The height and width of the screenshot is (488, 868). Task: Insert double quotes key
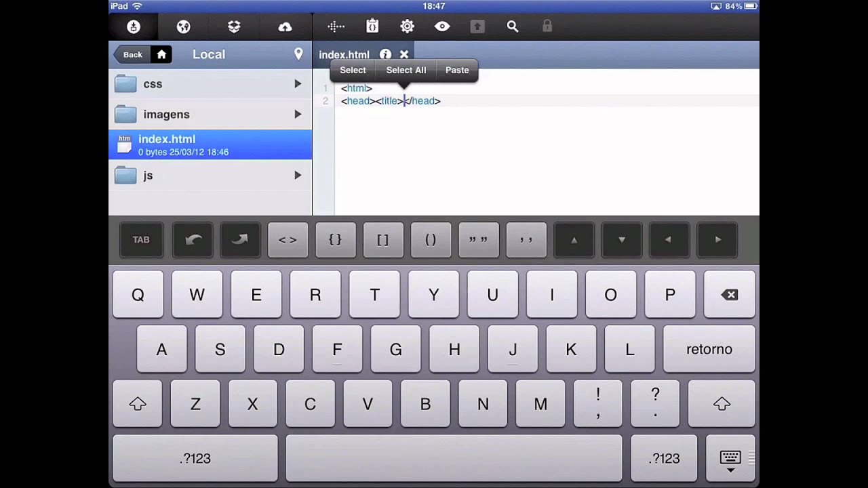point(478,239)
